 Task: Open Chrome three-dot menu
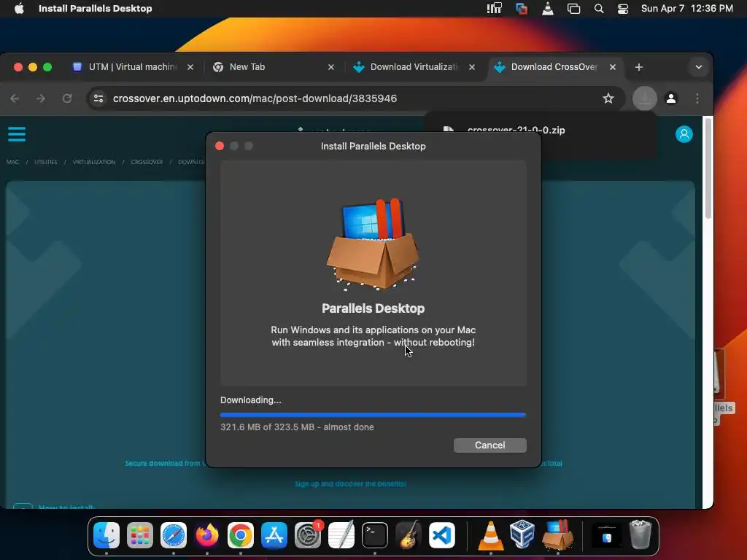tap(697, 98)
